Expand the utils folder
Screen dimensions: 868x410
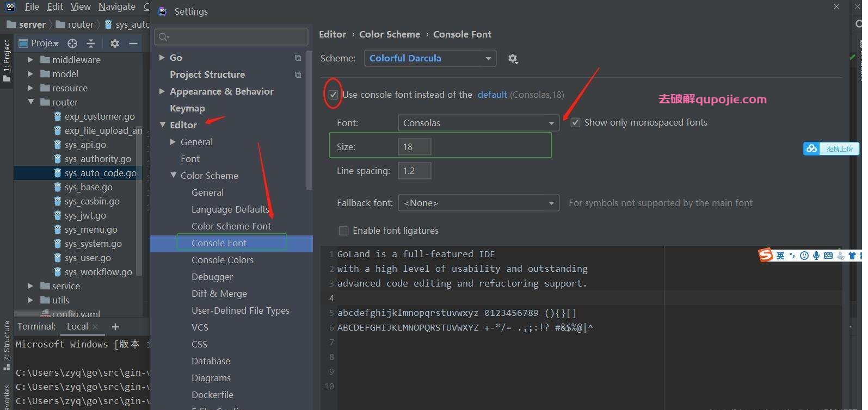(x=30, y=300)
